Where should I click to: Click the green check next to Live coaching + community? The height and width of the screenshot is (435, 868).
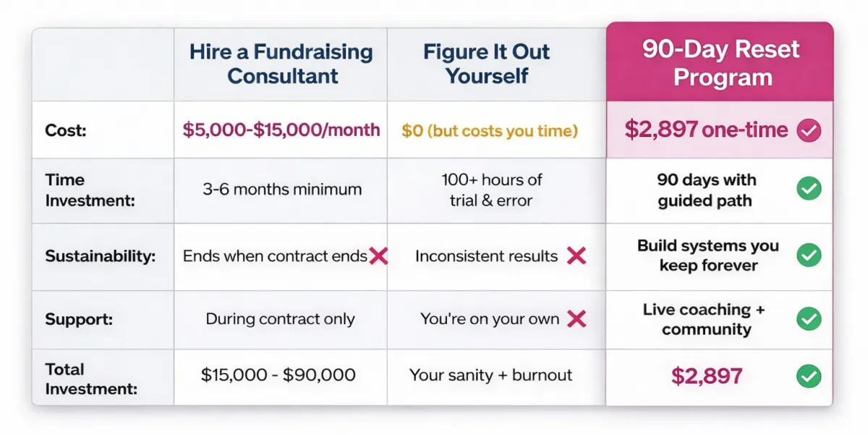point(809,319)
